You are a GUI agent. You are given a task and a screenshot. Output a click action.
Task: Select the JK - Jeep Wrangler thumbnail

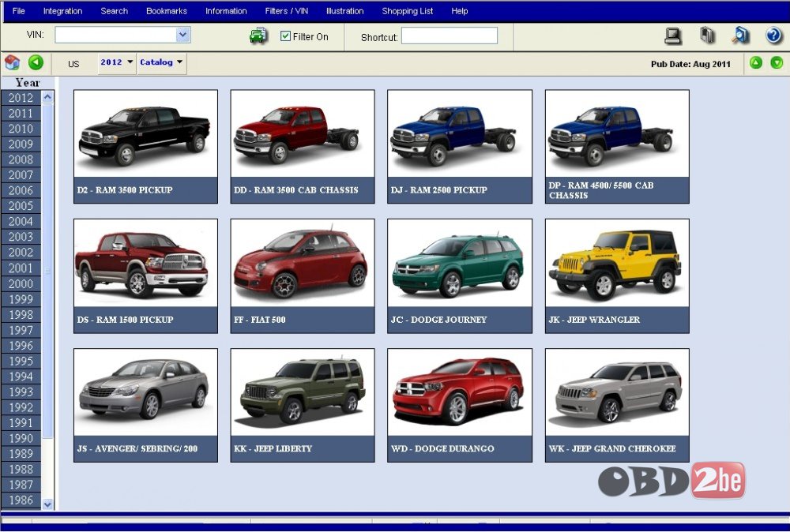pos(617,275)
